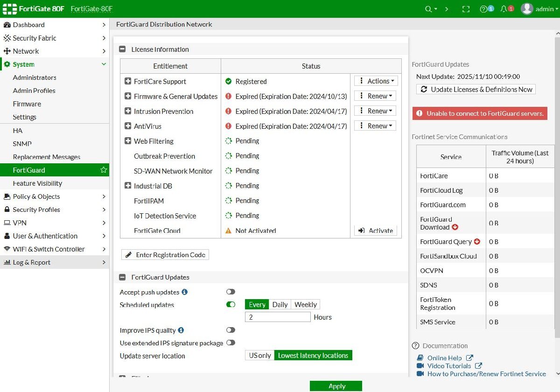
Task: Select the Daily scheduled update option
Action: pyautogui.click(x=280, y=305)
